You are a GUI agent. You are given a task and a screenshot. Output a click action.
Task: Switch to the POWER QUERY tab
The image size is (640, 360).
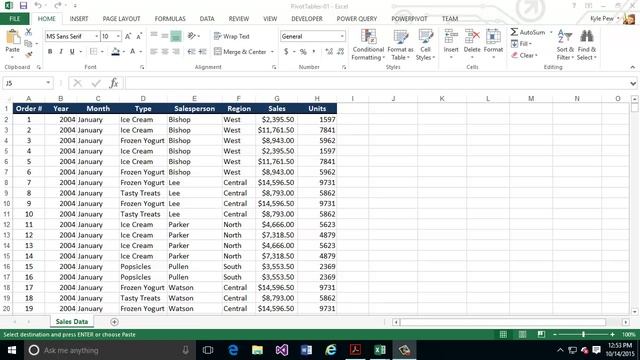(x=357, y=19)
